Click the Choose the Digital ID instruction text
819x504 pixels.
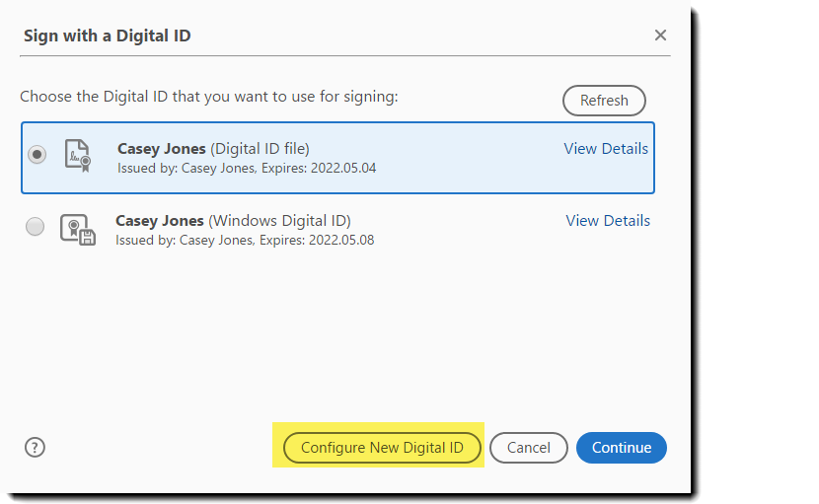[208, 97]
